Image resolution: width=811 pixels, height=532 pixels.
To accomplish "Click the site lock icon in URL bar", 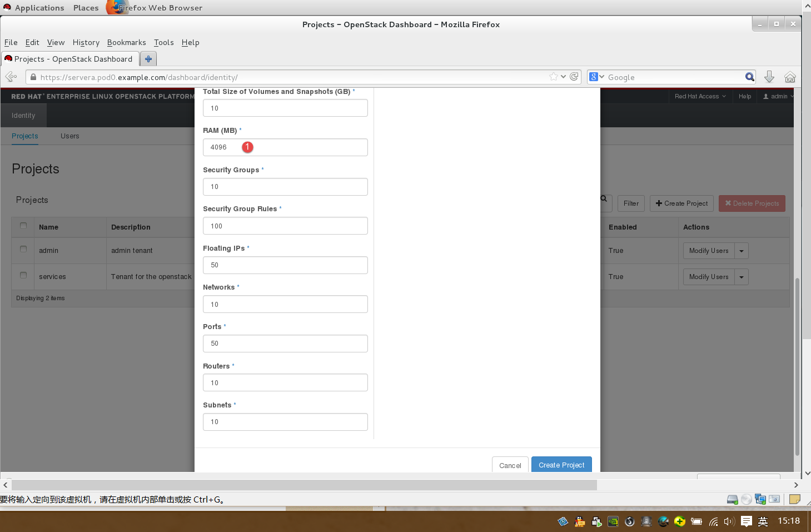I will 33,77.
